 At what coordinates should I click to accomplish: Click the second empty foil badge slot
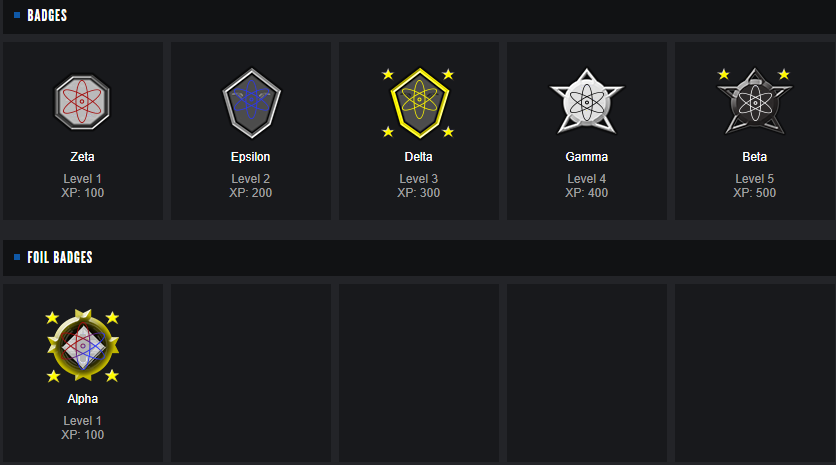tap(418, 372)
